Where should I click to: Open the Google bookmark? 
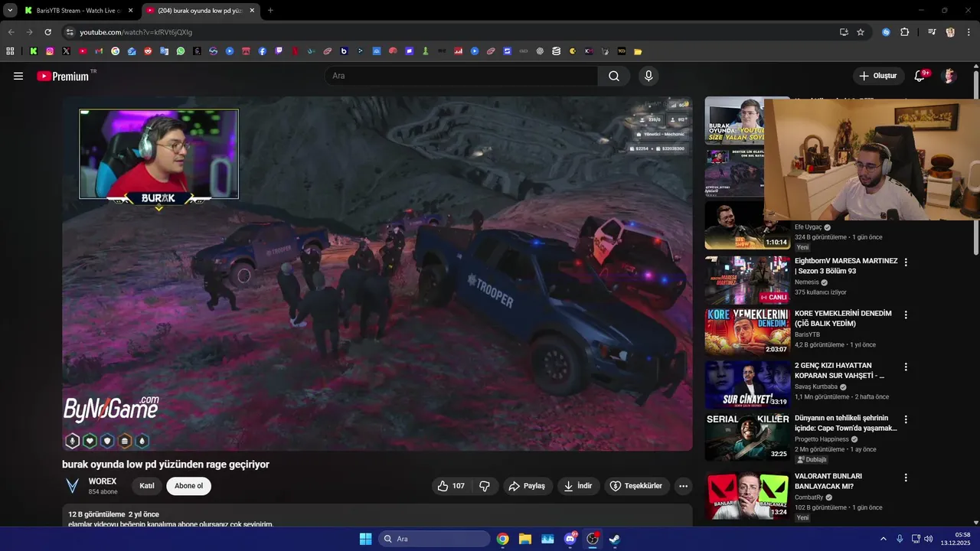(116, 51)
